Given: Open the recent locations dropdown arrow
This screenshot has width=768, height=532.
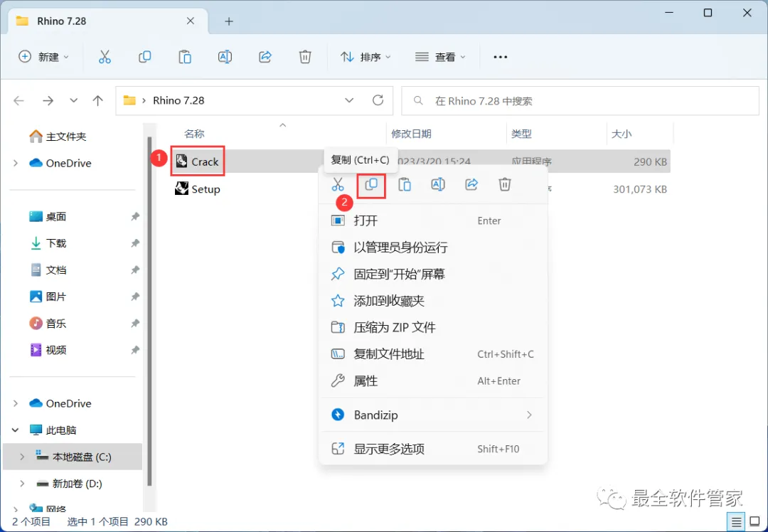Looking at the screenshot, I should (x=73, y=100).
